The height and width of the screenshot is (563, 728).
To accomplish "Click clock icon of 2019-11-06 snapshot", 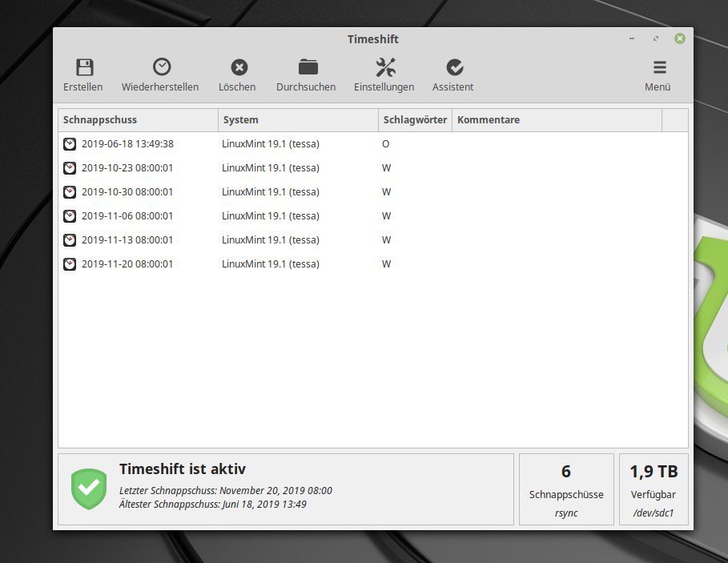I will (x=70, y=216).
